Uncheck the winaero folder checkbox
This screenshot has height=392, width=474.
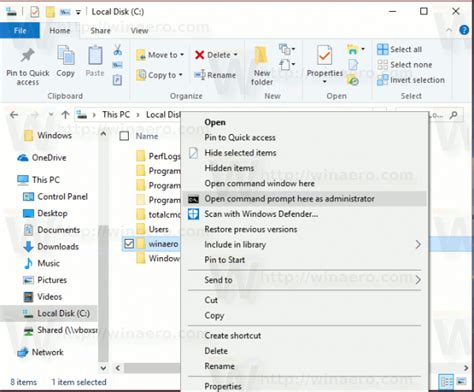129,244
